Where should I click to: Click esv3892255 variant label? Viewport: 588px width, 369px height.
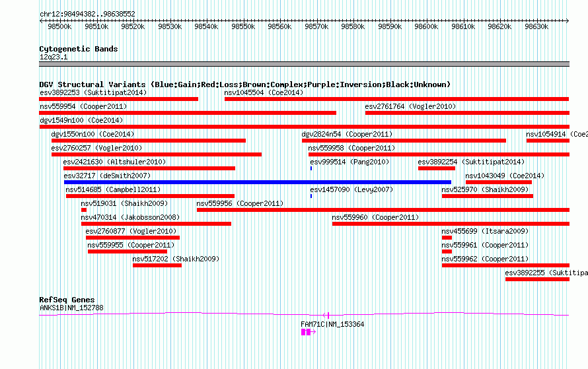(x=546, y=273)
